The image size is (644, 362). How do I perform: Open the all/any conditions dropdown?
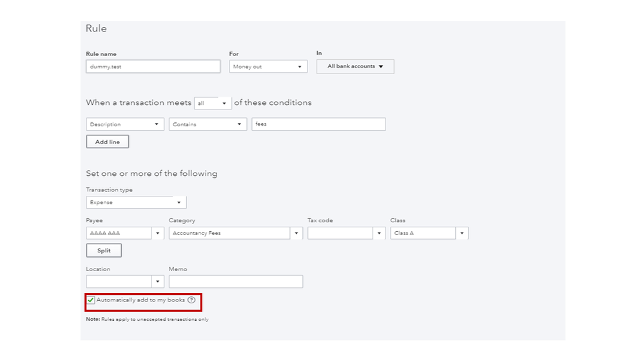pos(213,103)
